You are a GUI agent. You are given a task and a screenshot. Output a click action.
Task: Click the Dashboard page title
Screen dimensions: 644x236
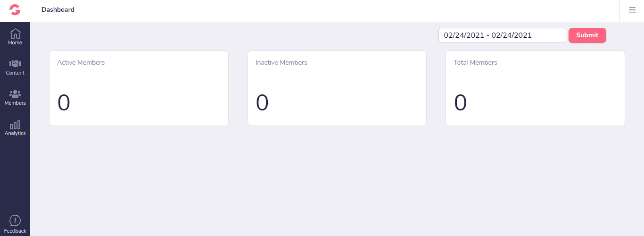[58, 9]
